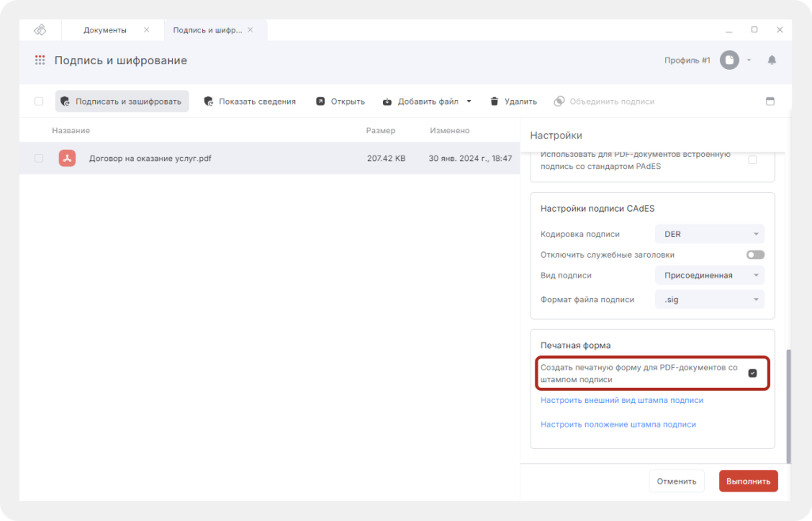
Task: Click the profile avatar icon
Action: pyautogui.click(x=729, y=60)
